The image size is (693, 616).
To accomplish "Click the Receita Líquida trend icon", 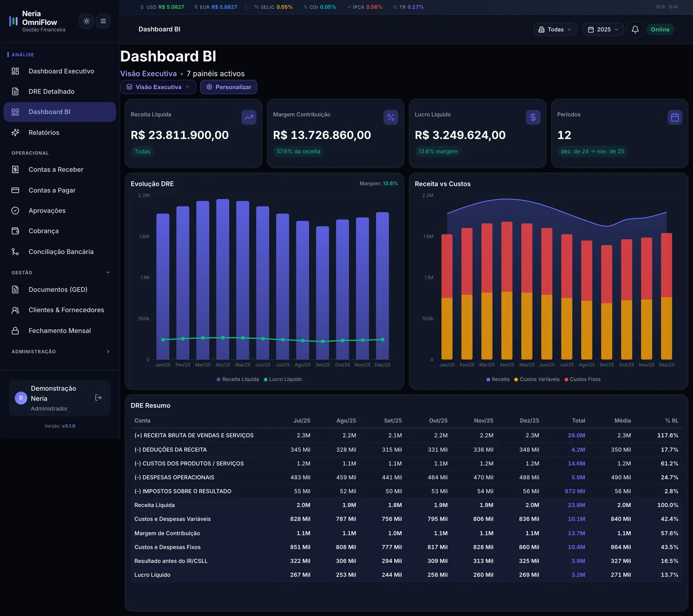I will (x=249, y=117).
